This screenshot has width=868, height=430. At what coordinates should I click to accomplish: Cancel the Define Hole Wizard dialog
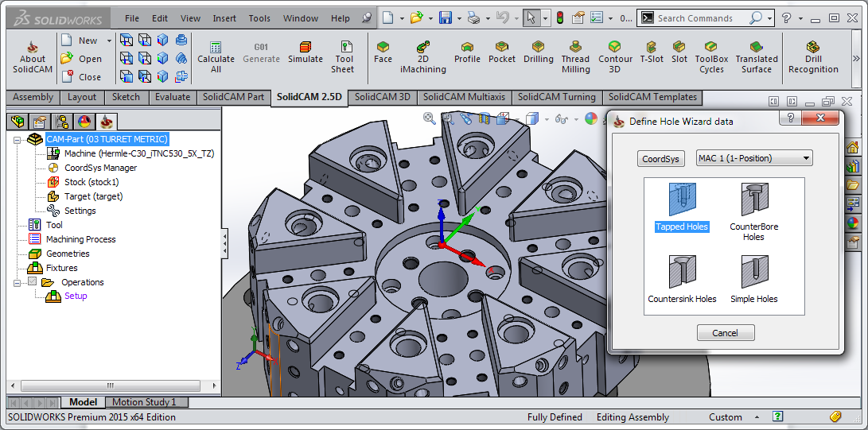725,333
